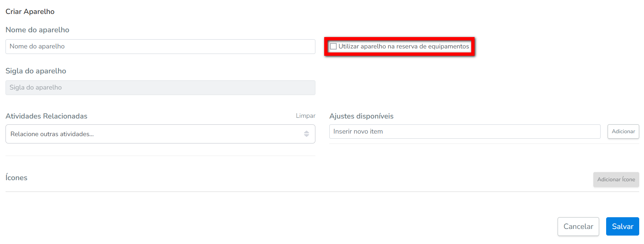Screen dimensions: 644x244
Task: Click the 'Sigla do aparelho' label text
Action: [x=36, y=71]
